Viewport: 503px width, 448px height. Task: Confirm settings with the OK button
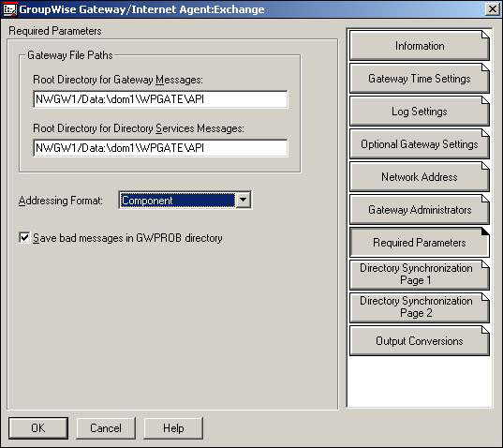[x=38, y=428]
